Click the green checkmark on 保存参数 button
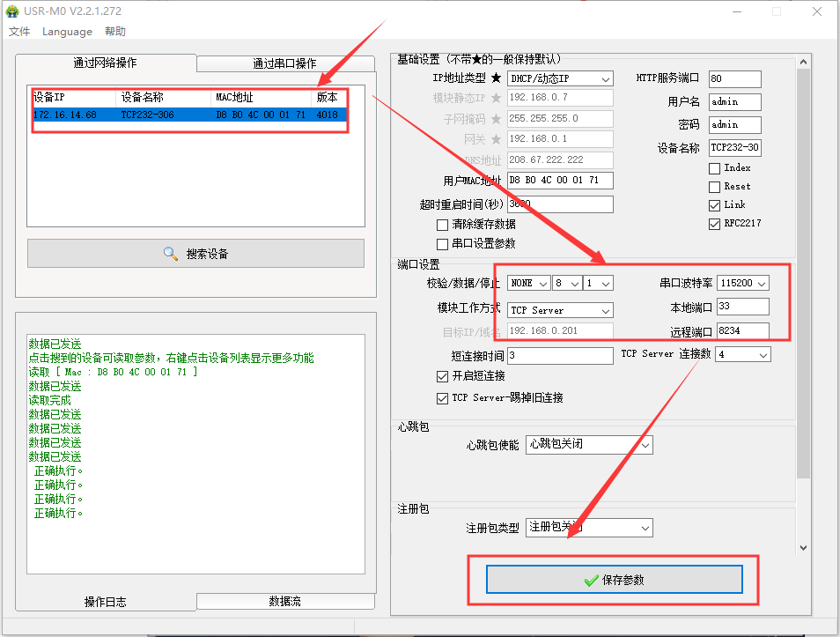 point(591,581)
